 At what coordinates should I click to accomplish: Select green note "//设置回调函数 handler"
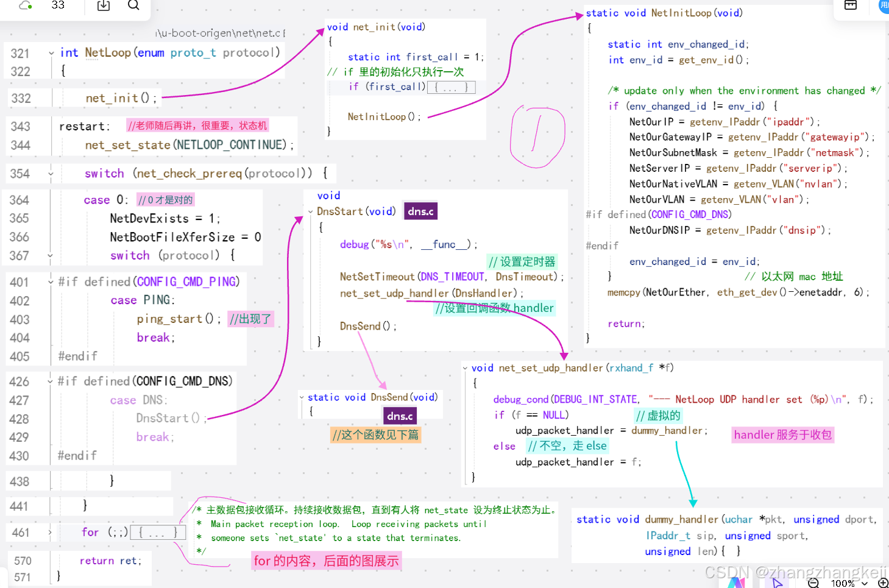click(494, 308)
